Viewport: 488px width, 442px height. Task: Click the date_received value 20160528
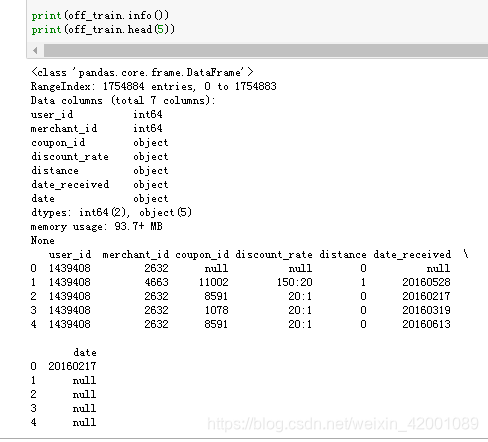click(426, 282)
